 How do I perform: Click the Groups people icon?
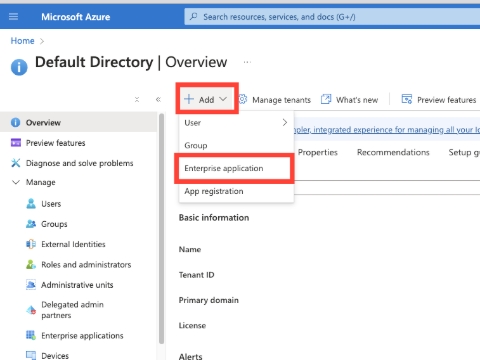pos(31,224)
